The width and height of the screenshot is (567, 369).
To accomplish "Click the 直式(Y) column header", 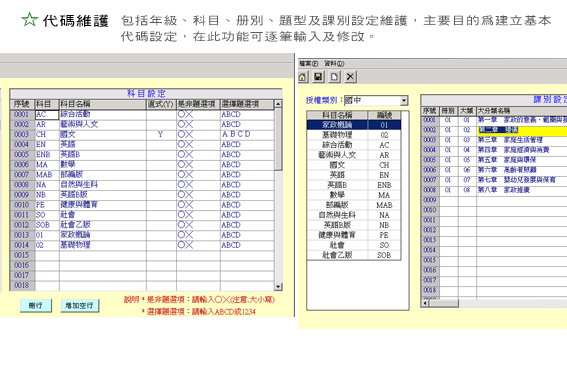I will [161, 104].
